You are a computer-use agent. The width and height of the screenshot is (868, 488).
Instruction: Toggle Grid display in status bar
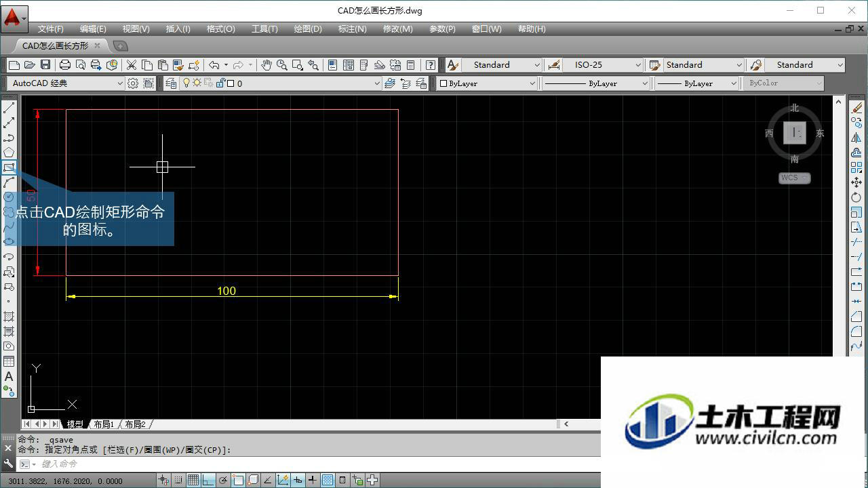193,481
